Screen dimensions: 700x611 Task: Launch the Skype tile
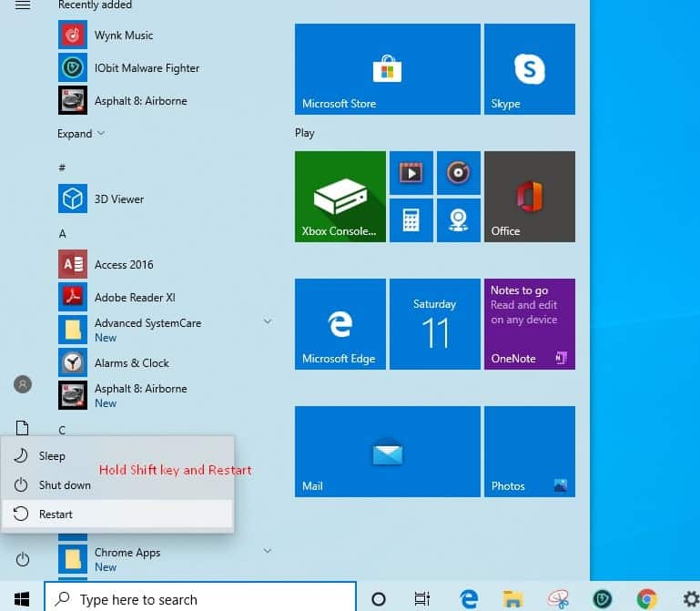pos(529,69)
